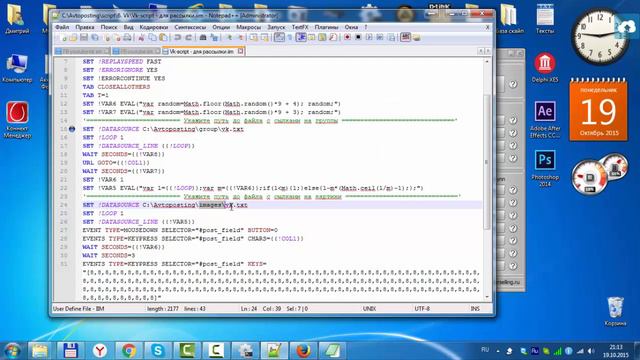Open the Окна menu
This screenshot has width=640, height=360.
[351, 27]
